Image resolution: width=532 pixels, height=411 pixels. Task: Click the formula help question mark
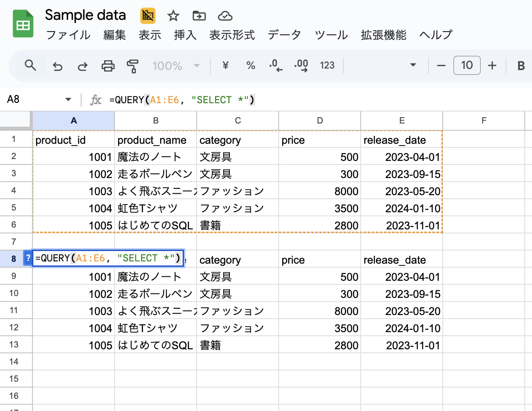[x=28, y=258]
